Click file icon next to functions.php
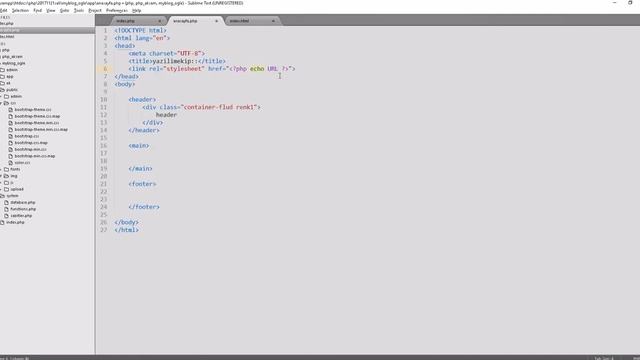The image size is (640, 360). pos(7,209)
